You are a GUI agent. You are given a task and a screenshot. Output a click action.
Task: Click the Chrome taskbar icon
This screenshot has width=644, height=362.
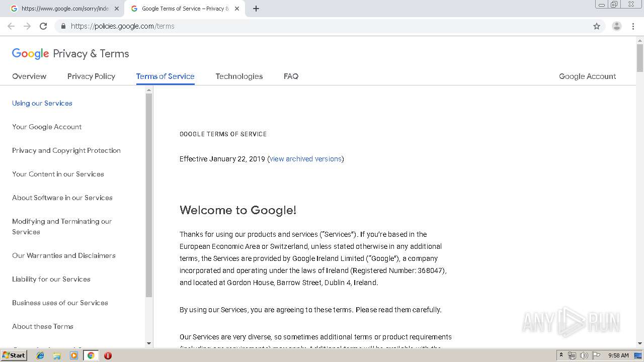91,355
